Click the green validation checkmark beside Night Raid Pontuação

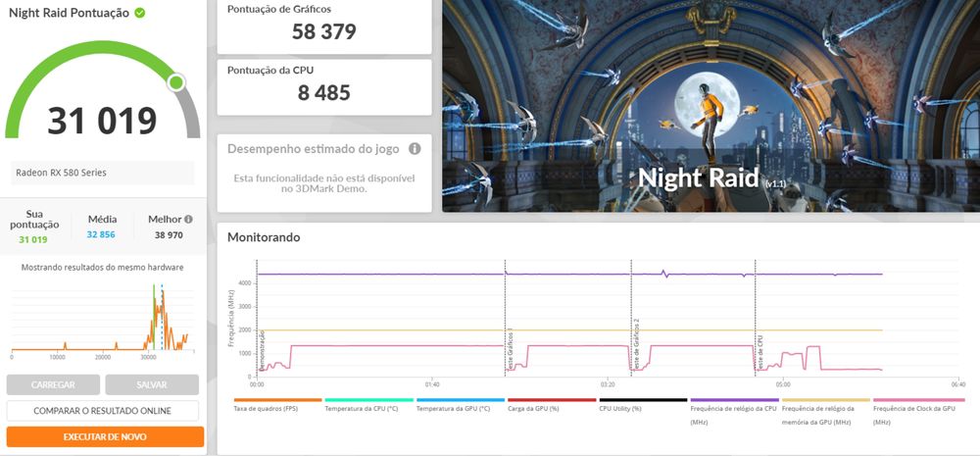point(140,13)
